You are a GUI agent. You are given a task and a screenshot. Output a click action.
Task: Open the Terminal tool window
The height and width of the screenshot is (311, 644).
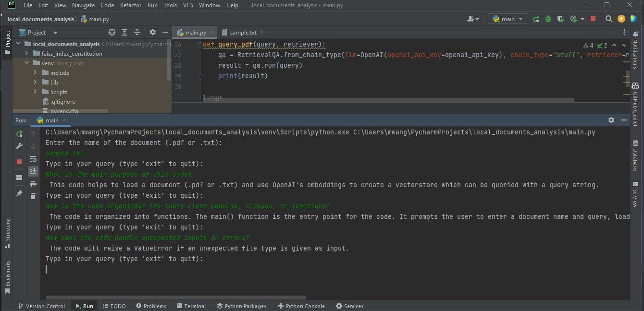[191, 306]
